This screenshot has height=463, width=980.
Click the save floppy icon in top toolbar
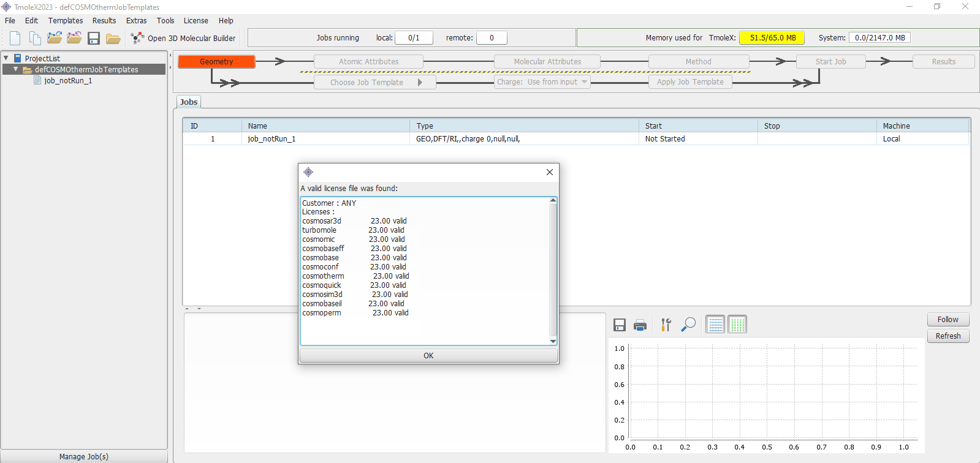point(94,39)
